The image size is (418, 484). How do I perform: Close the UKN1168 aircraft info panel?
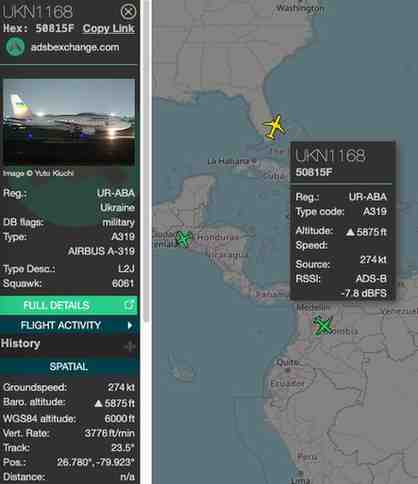[x=128, y=12]
